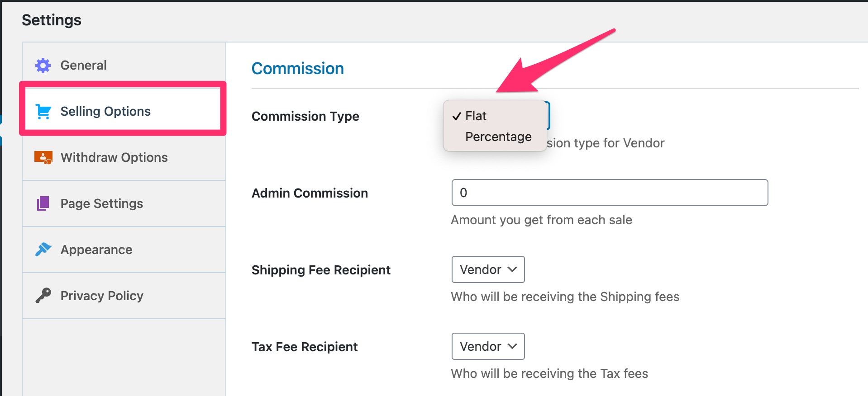This screenshot has height=396, width=868.
Task: Click the Appearance paintbrush icon
Action: [x=43, y=249]
